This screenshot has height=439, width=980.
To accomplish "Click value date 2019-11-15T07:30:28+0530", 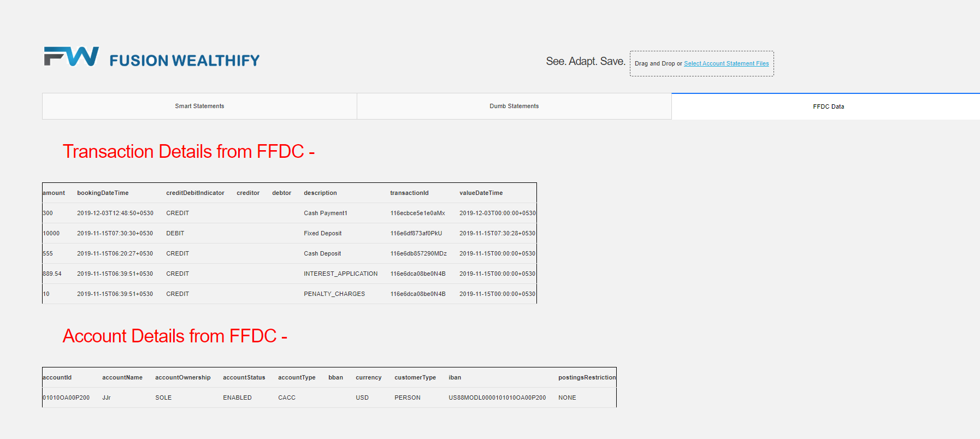I will pyautogui.click(x=497, y=233).
